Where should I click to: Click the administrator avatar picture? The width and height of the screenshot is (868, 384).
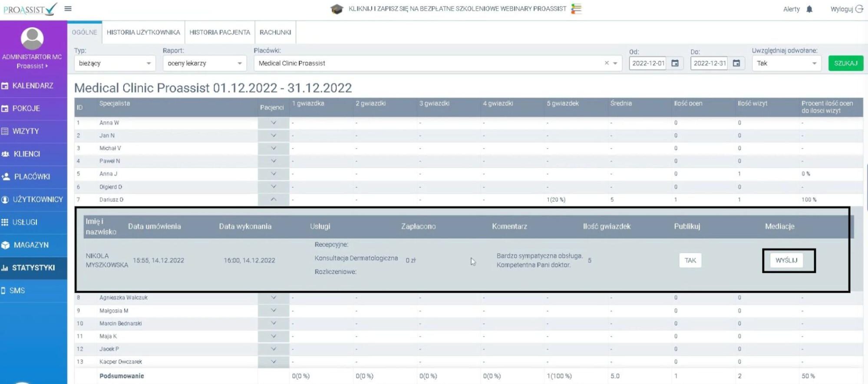(x=32, y=38)
